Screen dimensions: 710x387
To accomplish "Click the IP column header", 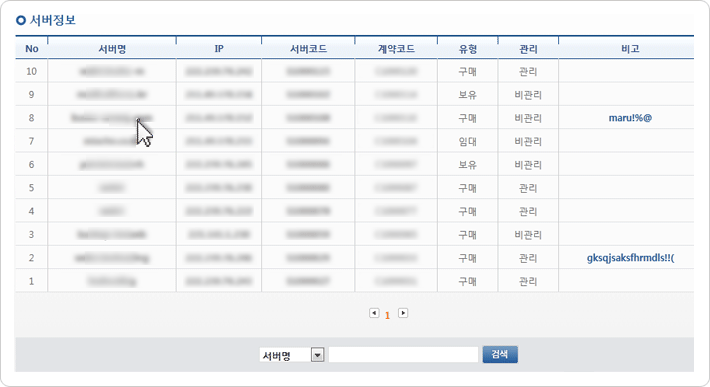I will click(219, 48).
